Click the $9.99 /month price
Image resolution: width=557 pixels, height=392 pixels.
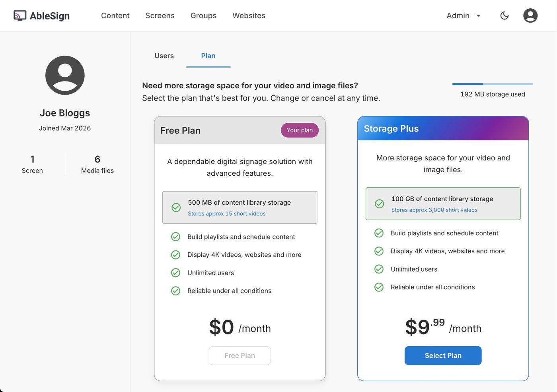443,327
